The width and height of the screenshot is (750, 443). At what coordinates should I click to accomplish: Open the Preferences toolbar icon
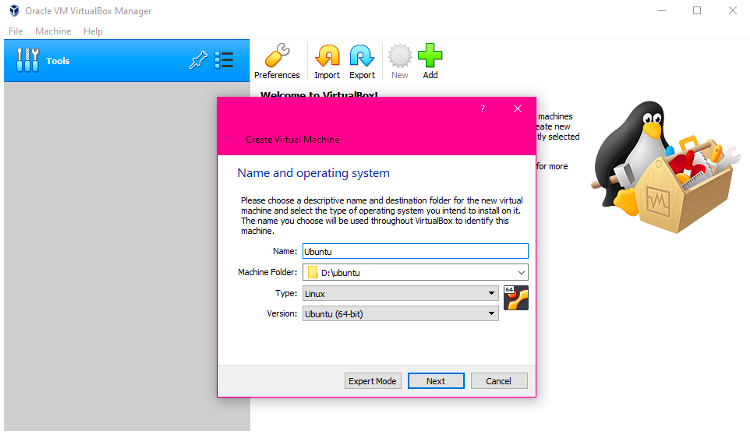pyautogui.click(x=277, y=61)
